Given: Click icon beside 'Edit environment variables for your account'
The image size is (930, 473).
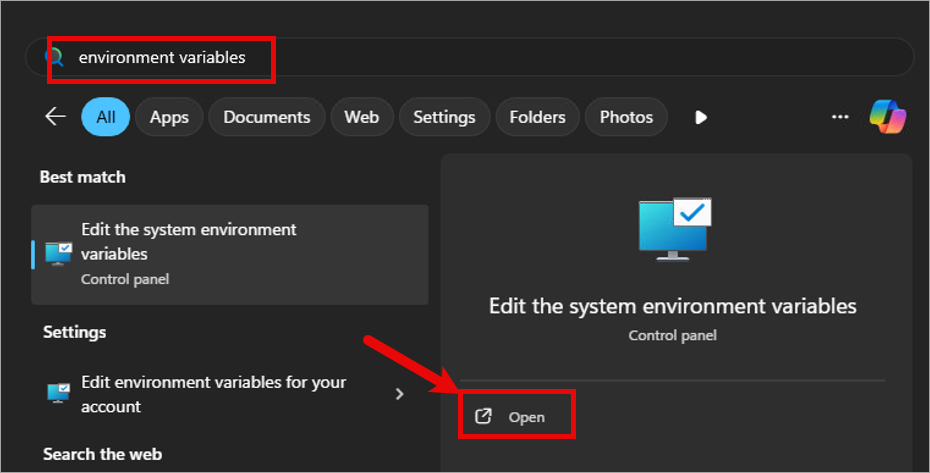Looking at the screenshot, I should pos(59,394).
